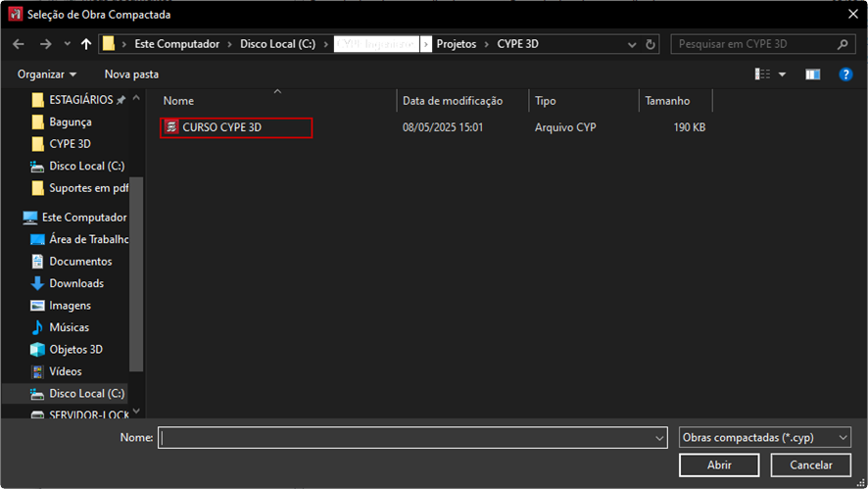Open Músicas in sidebar
This screenshot has width=868, height=489.
pyautogui.click(x=69, y=328)
